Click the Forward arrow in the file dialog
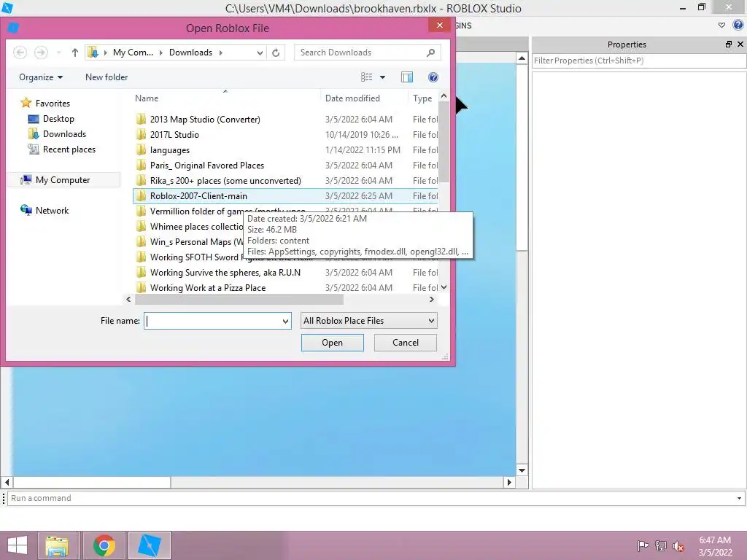The image size is (747, 560). point(41,52)
